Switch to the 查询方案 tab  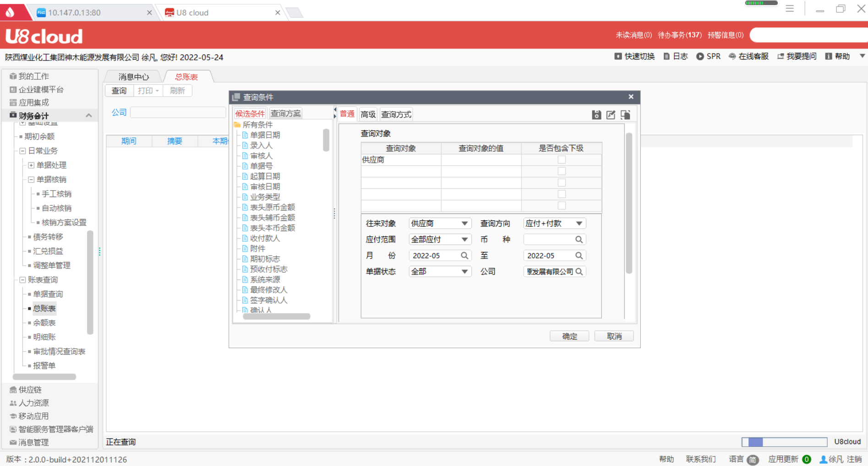(285, 113)
